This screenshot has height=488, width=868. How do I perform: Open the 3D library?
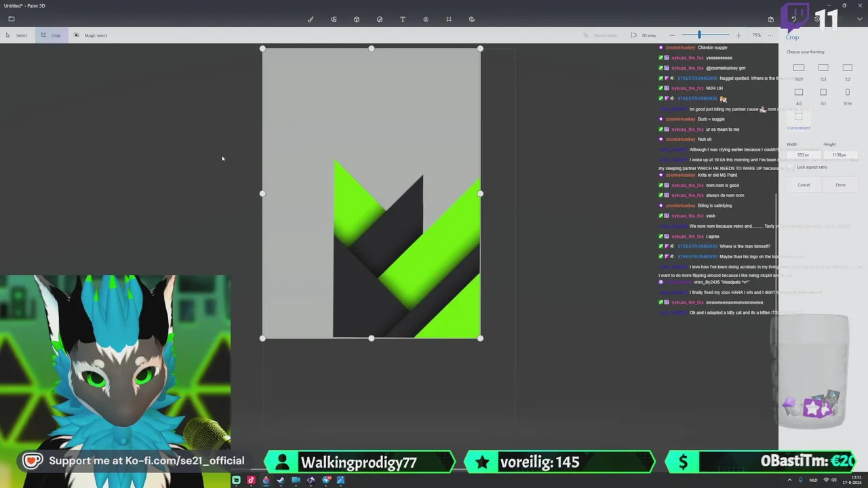coord(472,19)
